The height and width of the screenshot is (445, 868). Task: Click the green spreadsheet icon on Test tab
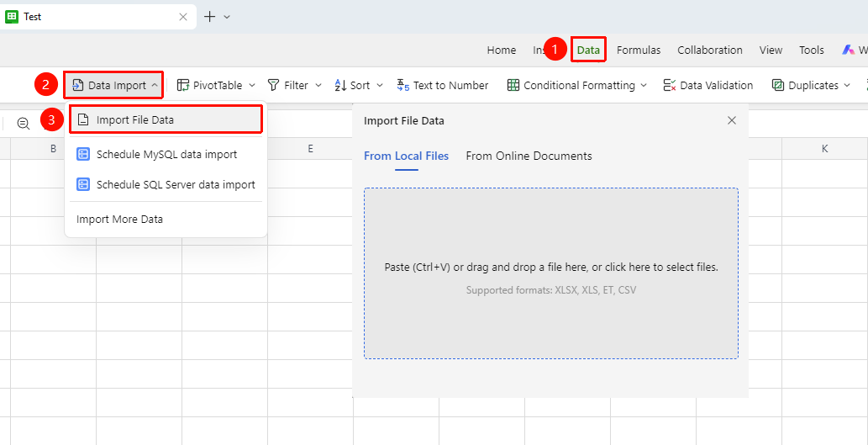[12, 17]
